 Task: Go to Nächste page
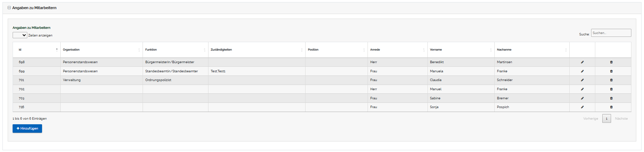[x=621, y=119]
